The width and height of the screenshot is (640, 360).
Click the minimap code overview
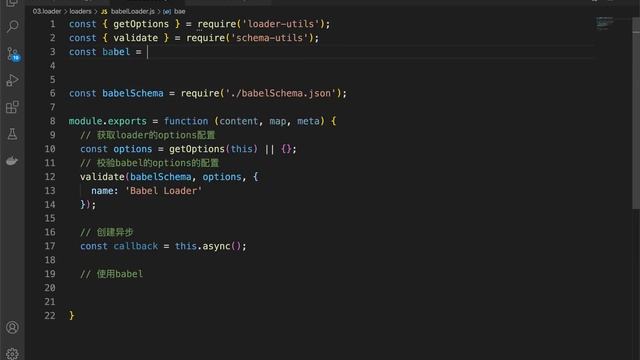tap(604, 23)
